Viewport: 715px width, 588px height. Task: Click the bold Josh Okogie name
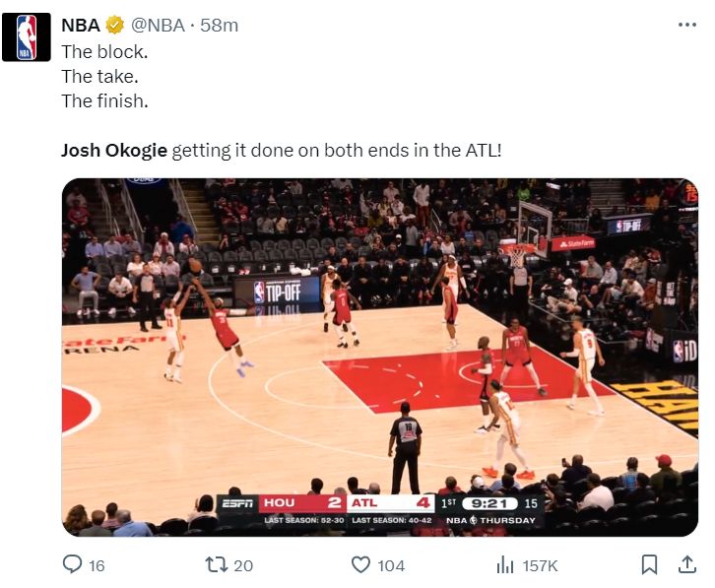[114, 151]
